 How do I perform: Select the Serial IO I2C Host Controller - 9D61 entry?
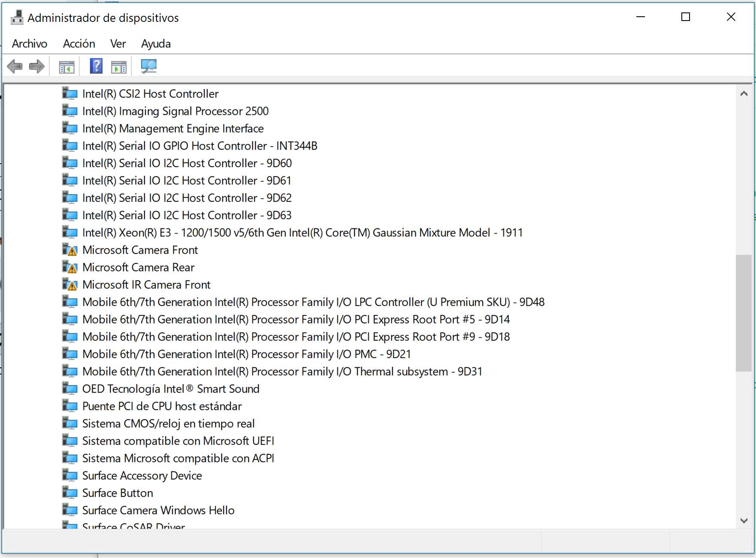pos(187,180)
